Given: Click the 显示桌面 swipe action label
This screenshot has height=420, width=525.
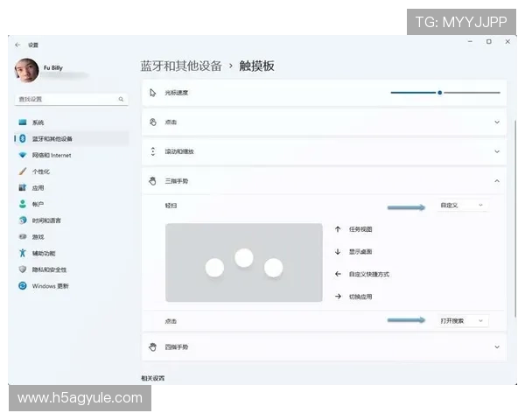Looking at the screenshot, I should (x=360, y=251).
